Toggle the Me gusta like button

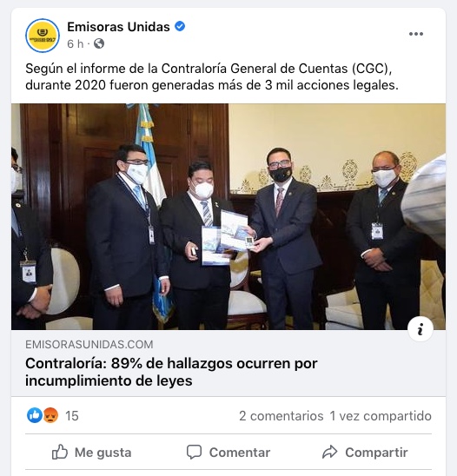coord(92,452)
